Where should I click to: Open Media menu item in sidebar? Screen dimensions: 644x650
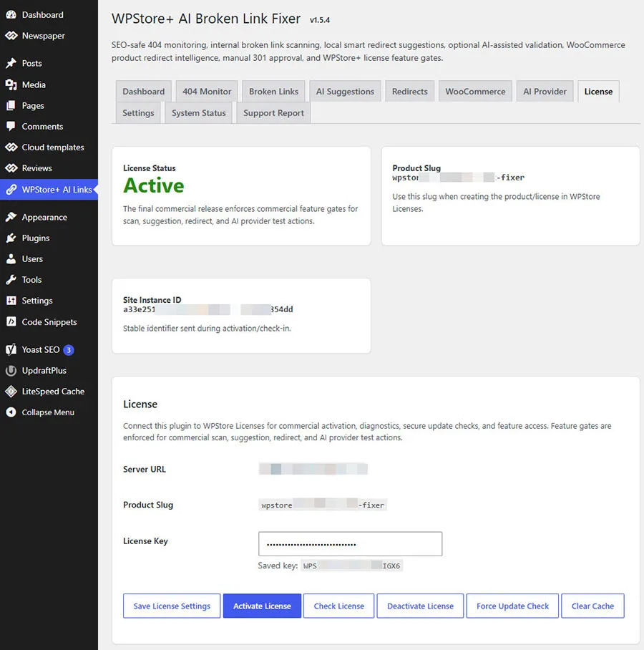pos(34,84)
